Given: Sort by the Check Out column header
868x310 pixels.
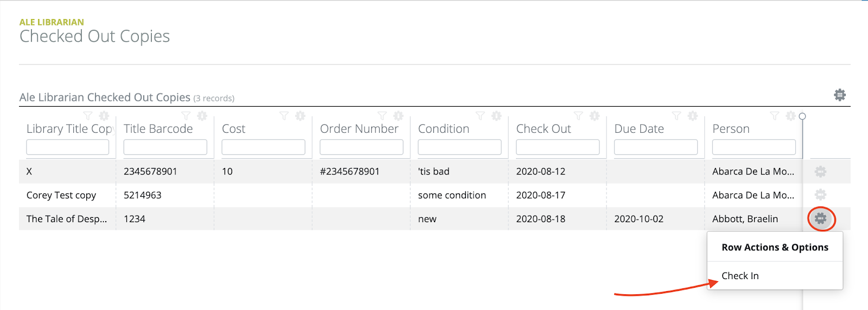Looking at the screenshot, I should [544, 129].
